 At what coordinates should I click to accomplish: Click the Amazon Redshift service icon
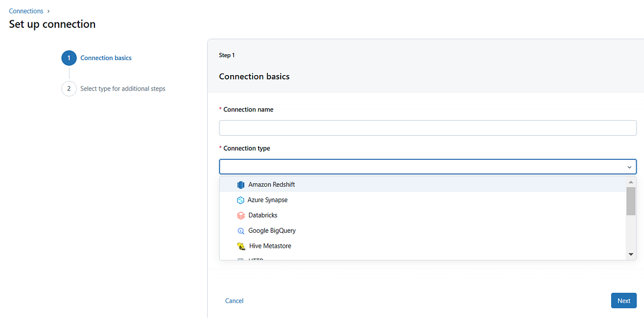(x=240, y=184)
